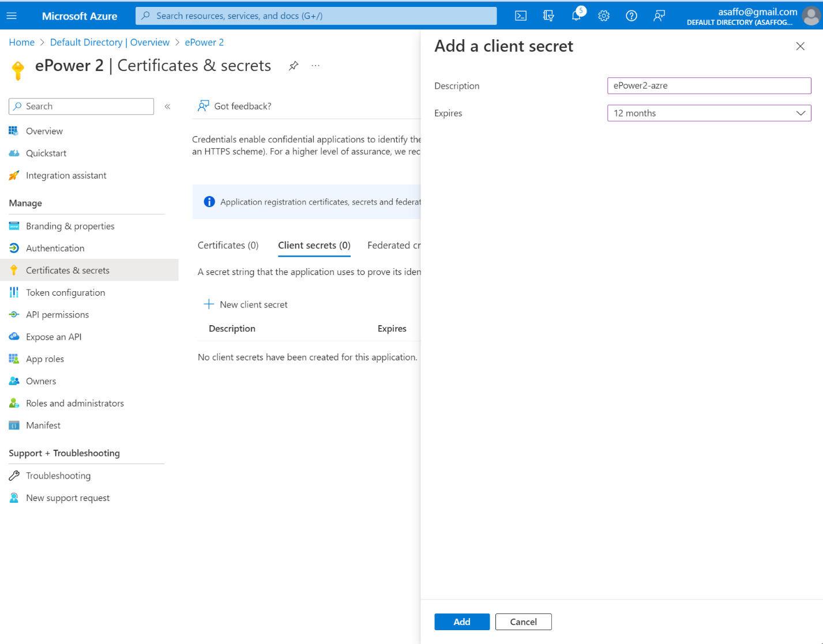Open Integration assistant label in sidebar
The height and width of the screenshot is (644, 823).
coord(66,175)
